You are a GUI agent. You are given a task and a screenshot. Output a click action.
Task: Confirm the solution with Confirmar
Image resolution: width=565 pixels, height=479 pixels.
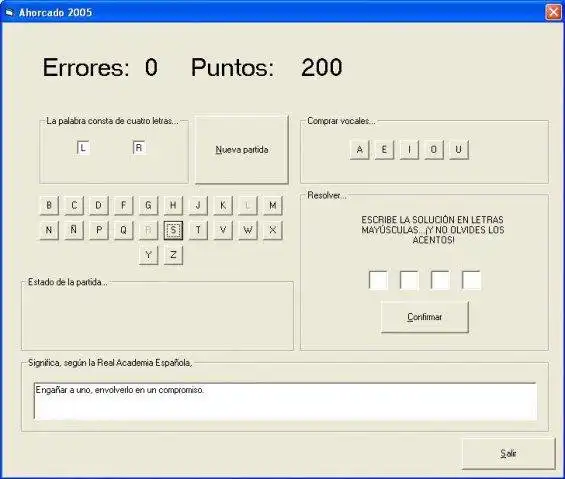click(425, 317)
